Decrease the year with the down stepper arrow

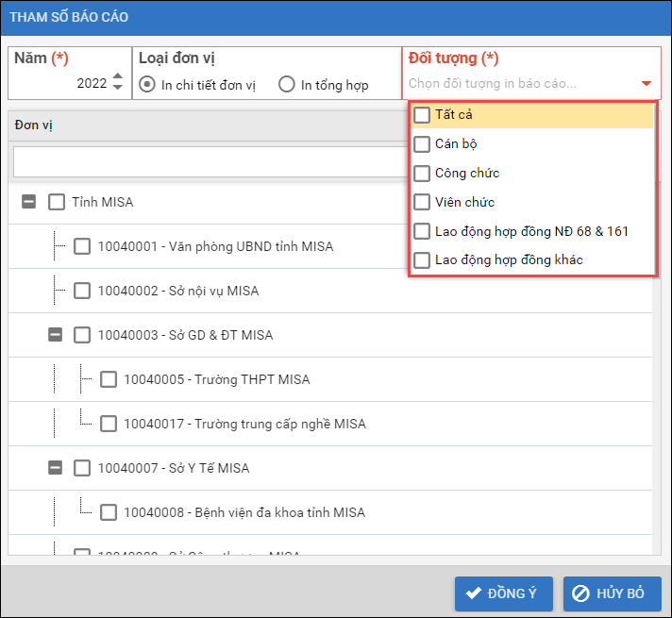point(117,88)
